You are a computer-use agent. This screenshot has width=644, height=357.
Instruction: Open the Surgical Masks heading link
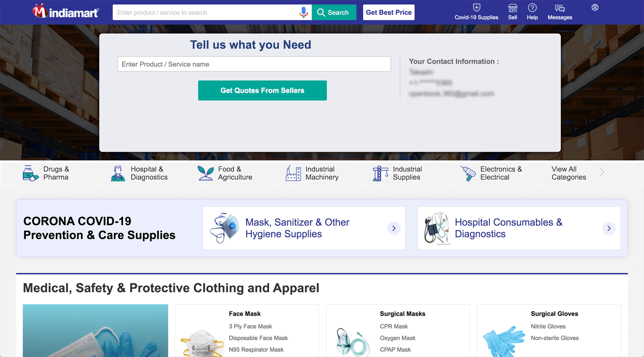click(403, 314)
